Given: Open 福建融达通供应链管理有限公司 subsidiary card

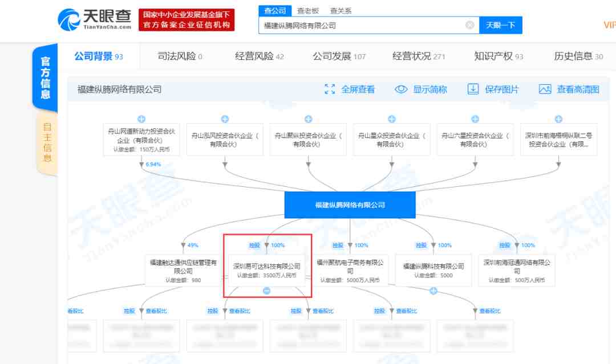Looking at the screenshot, I should point(183,270).
